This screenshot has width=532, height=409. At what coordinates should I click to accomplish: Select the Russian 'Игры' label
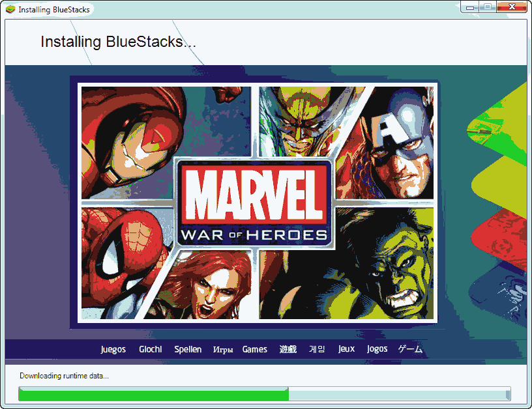[223, 350]
